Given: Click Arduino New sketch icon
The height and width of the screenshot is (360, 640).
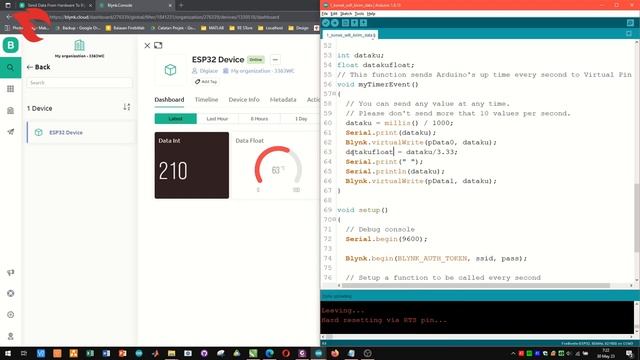Looking at the screenshot, I should click(x=345, y=23).
